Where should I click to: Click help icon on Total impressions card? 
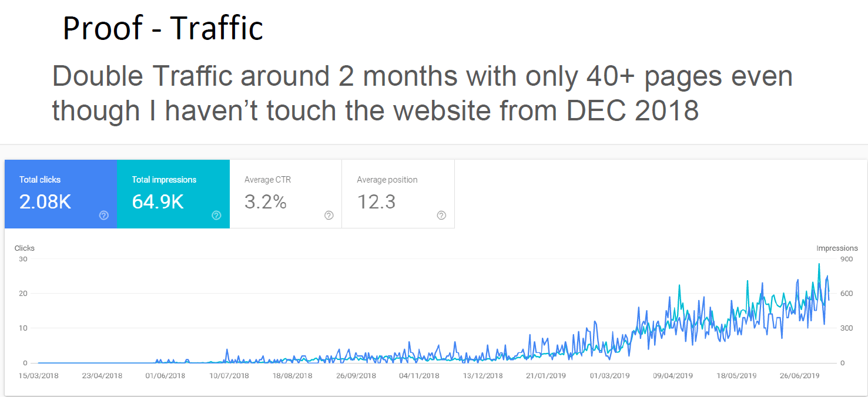tap(216, 216)
